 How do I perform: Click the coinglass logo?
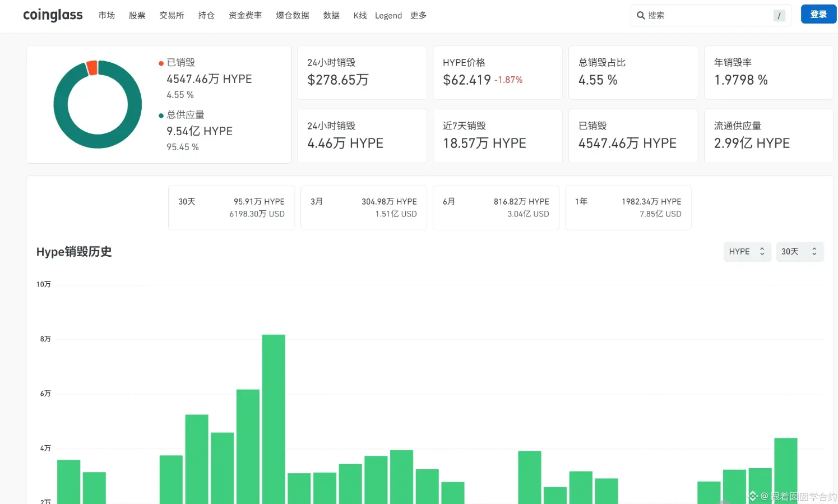(53, 15)
